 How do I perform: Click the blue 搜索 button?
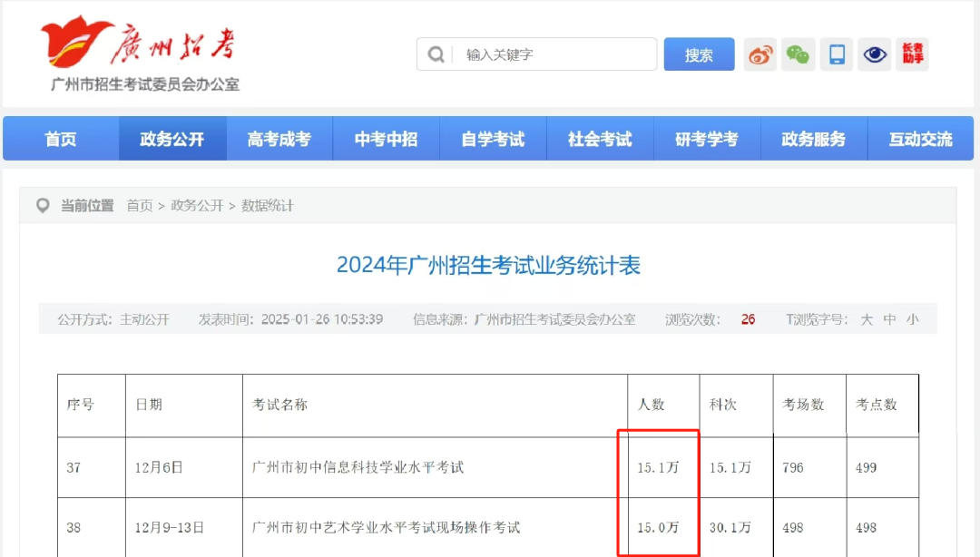pos(699,54)
